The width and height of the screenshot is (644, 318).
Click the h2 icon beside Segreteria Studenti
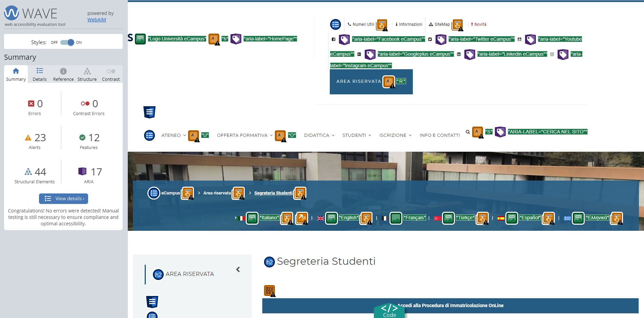click(x=269, y=262)
